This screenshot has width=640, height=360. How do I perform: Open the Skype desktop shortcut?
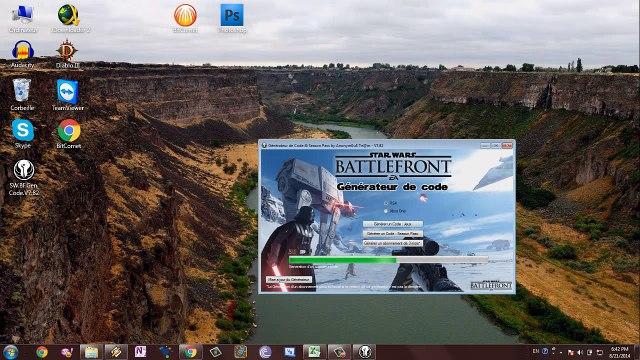(23, 133)
